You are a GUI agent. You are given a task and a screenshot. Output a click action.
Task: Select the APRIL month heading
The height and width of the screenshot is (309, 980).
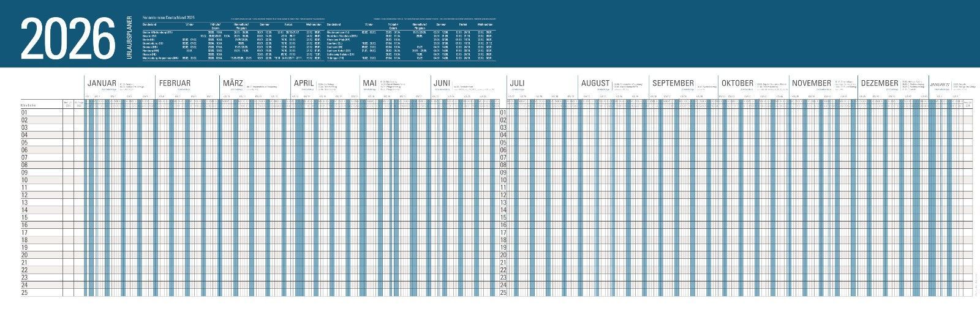pyautogui.click(x=304, y=83)
